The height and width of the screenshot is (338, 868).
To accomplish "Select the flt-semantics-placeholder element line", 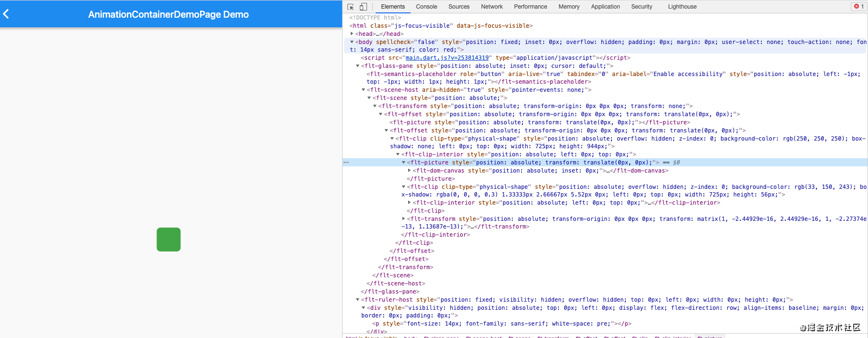I will click(613, 78).
